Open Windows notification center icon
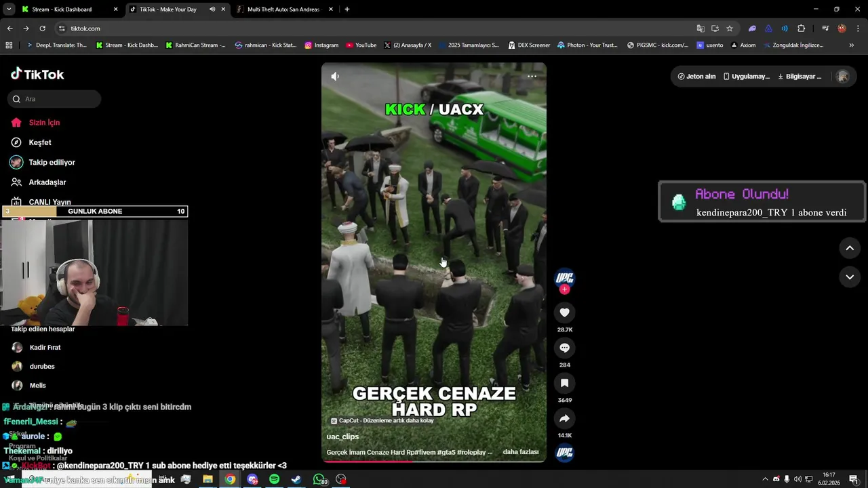868x488 pixels. click(x=854, y=479)
